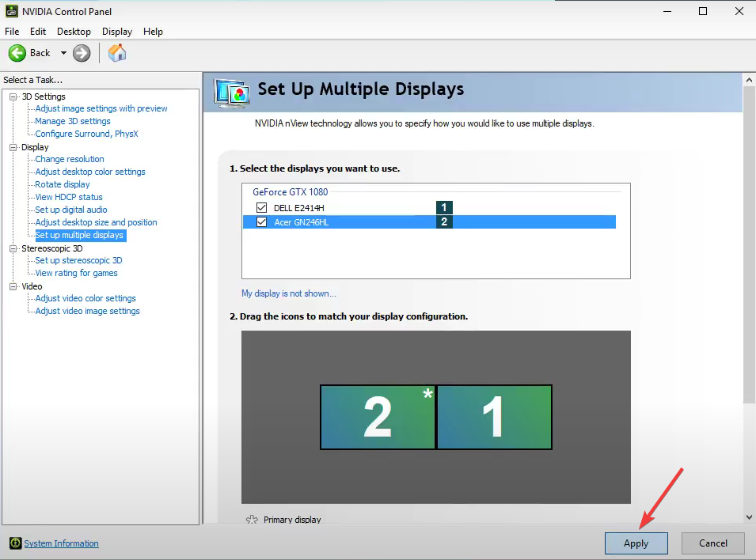756x560 pixels.
Task: Click the green Back arrow icon
Action: (17, 53)
